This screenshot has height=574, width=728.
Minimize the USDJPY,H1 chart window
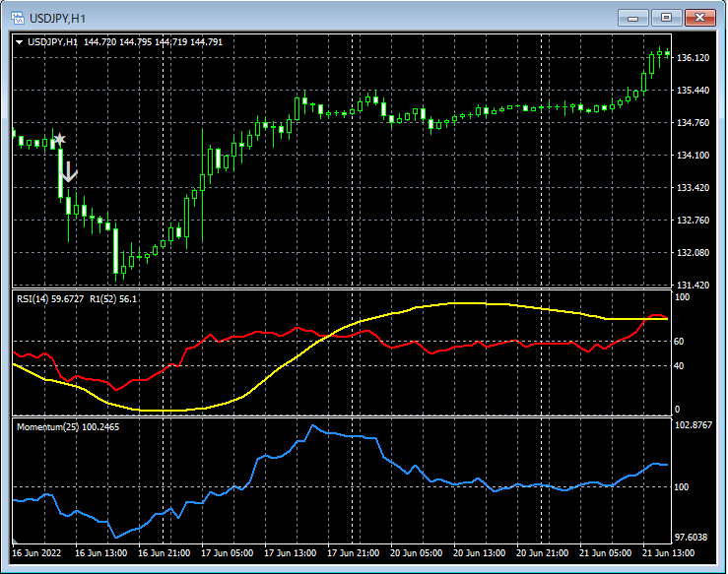click(x=632, y=17)
